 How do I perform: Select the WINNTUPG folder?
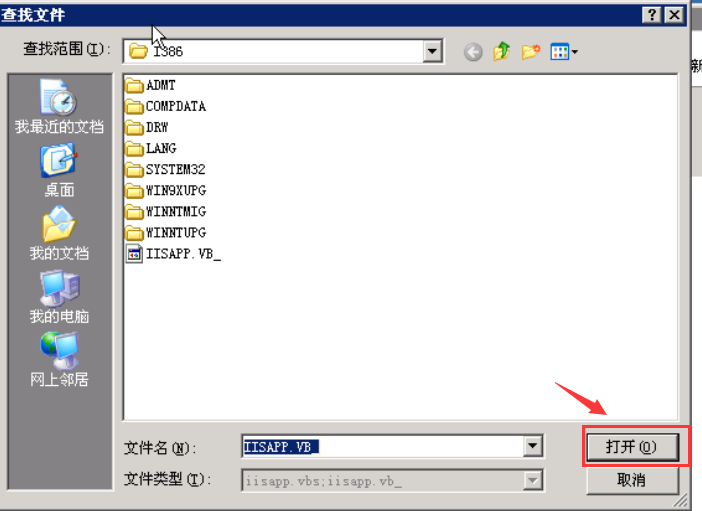(x=166, y=232)
